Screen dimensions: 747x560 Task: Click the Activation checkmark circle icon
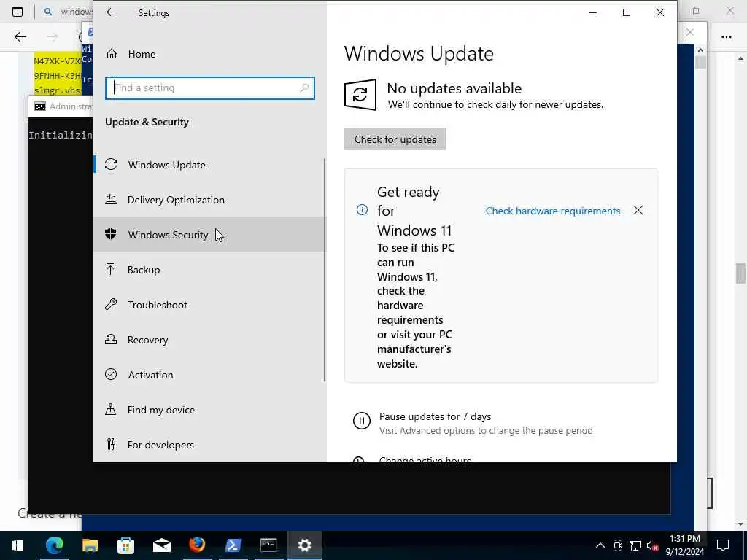pyautogui.click(x=111, y=374)
